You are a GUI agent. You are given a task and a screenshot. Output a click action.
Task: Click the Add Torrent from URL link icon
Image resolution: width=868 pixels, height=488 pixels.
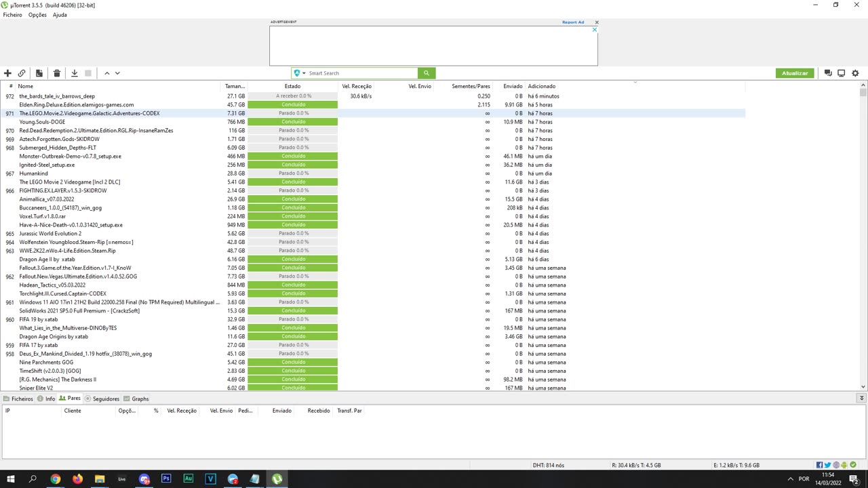point(22,73)
